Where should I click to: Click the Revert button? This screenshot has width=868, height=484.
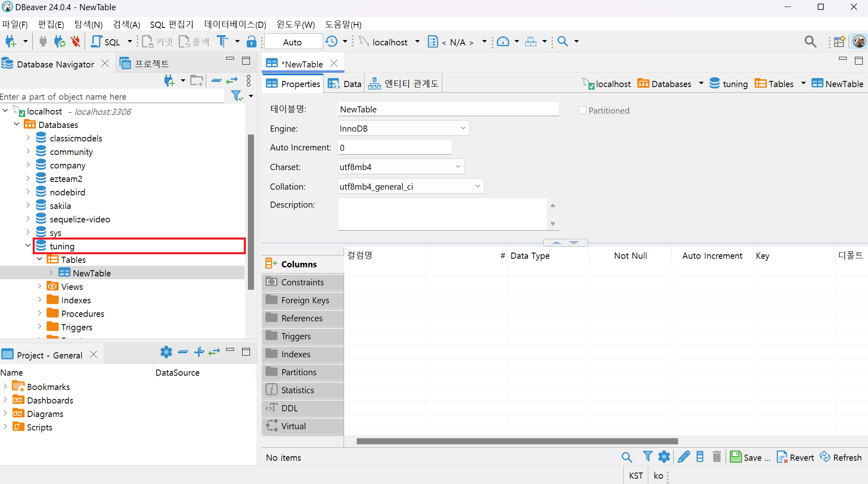(x=796, y=457)
